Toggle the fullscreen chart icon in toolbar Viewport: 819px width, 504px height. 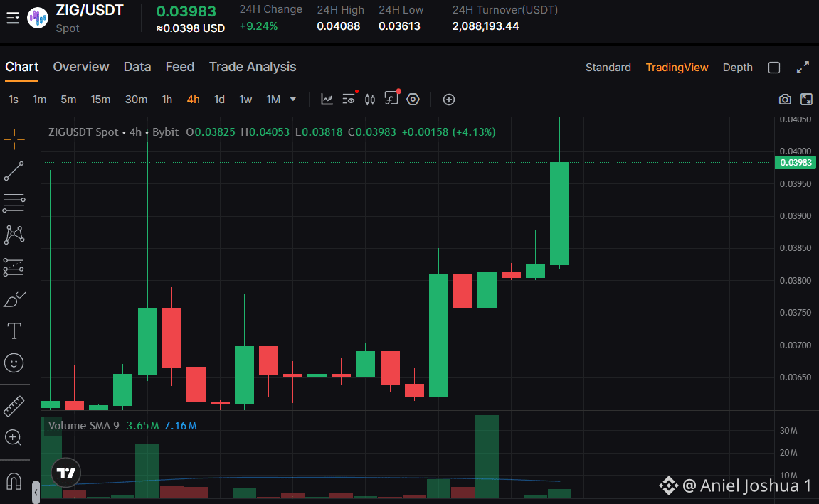806,99
